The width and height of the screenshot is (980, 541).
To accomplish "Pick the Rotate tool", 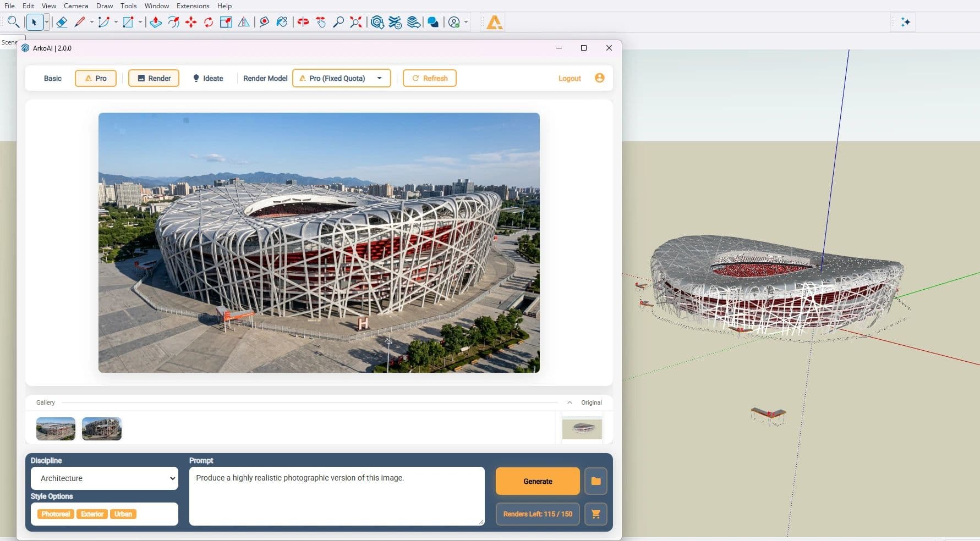I will coord(209,22).
